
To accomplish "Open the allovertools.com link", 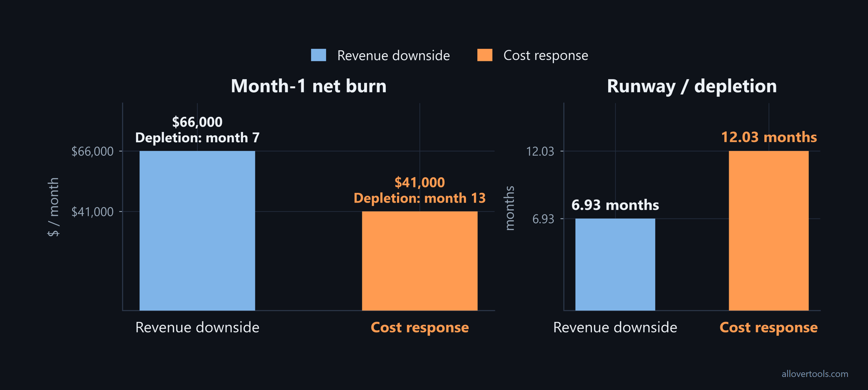I will (815, 374).
